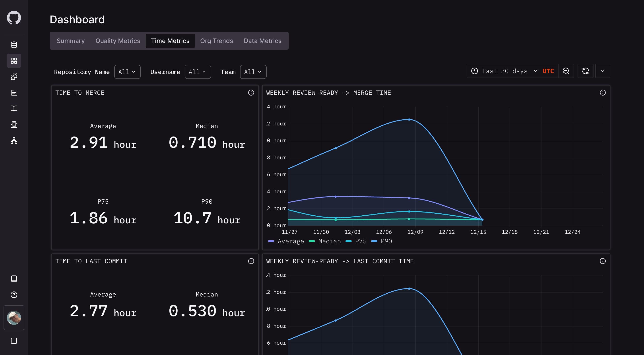Open the Repository Name All dropdown

127,72
